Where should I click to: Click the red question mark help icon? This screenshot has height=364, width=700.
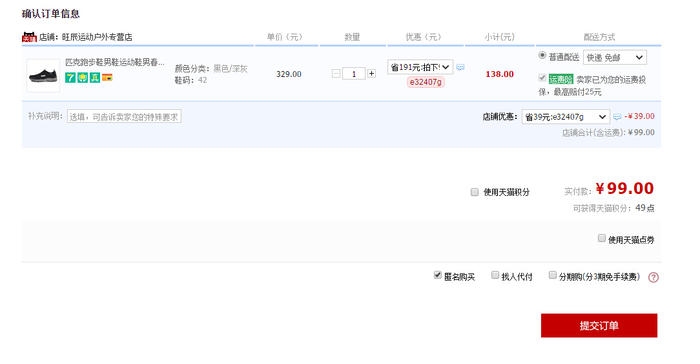653,277
